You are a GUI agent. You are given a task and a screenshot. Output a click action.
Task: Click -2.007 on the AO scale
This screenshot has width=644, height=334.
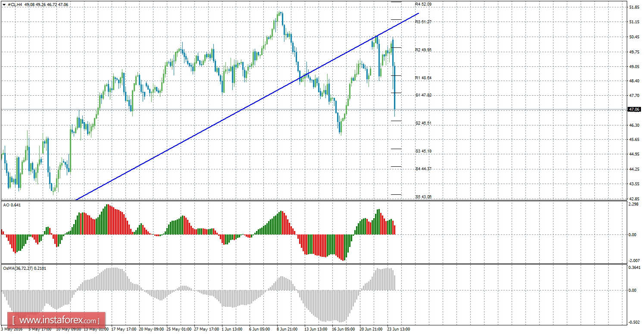(x=634, y=260)
